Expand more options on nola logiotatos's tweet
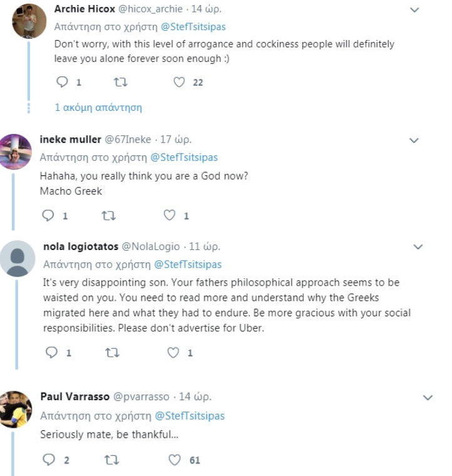This screenshot has height=476, width=452. [418, 247]
